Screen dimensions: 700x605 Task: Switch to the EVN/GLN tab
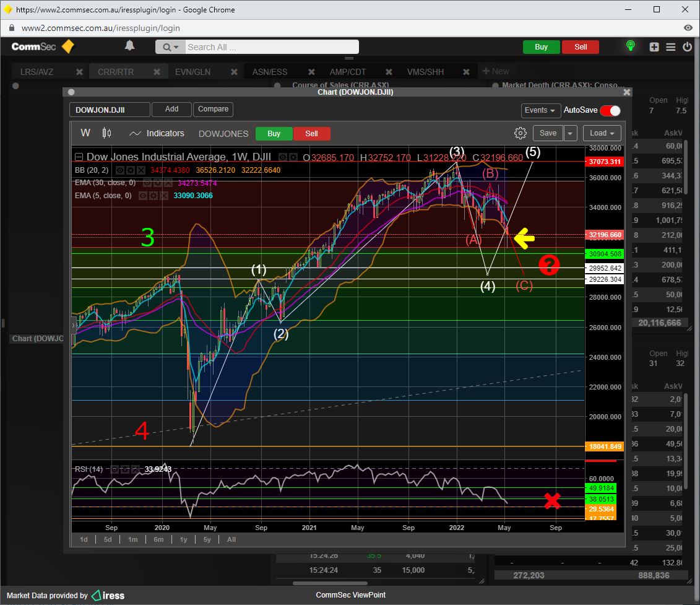click(192, 72)
